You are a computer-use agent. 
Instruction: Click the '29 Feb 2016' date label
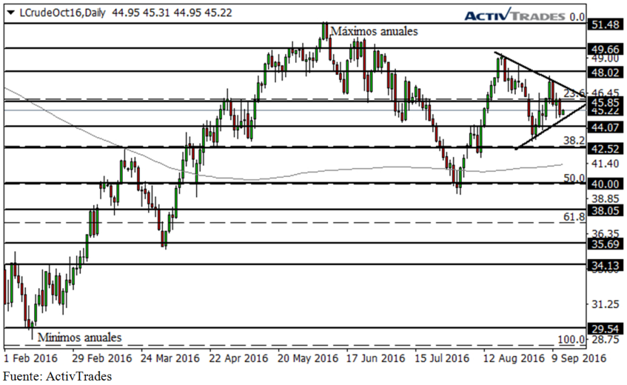[x=102, y=358]
